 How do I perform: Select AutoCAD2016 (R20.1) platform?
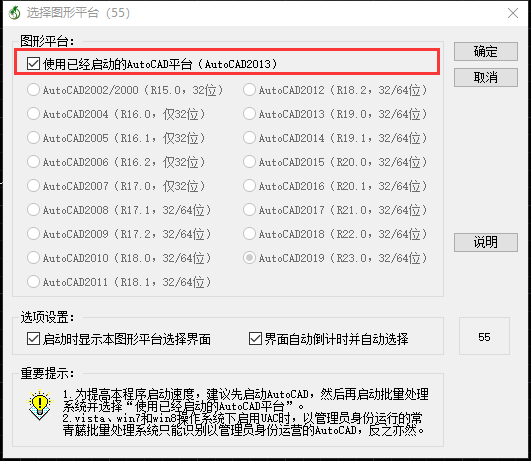(x=249, y=186)
